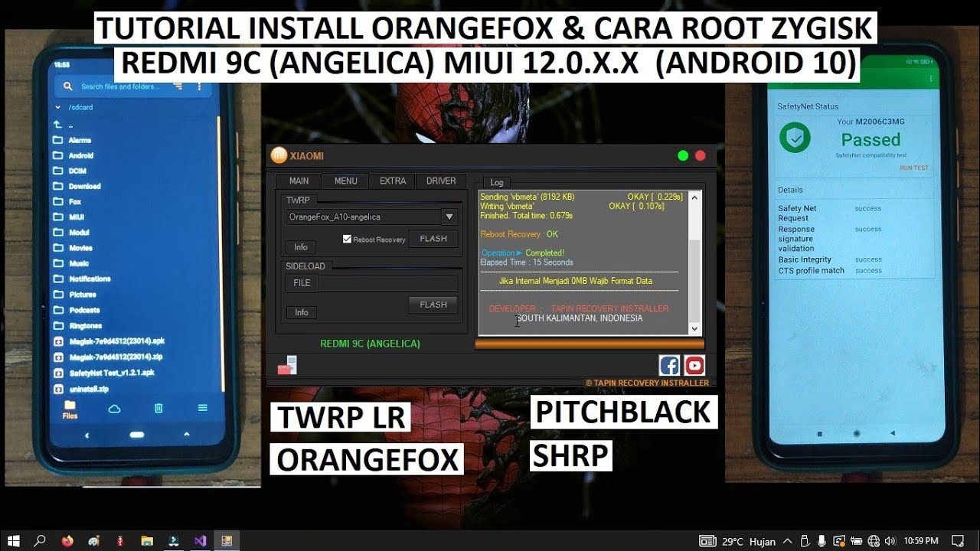
Task: Click 'Jika Internal Menjadi 0MB Wajib Format Data'
Action: coord(576,281)
